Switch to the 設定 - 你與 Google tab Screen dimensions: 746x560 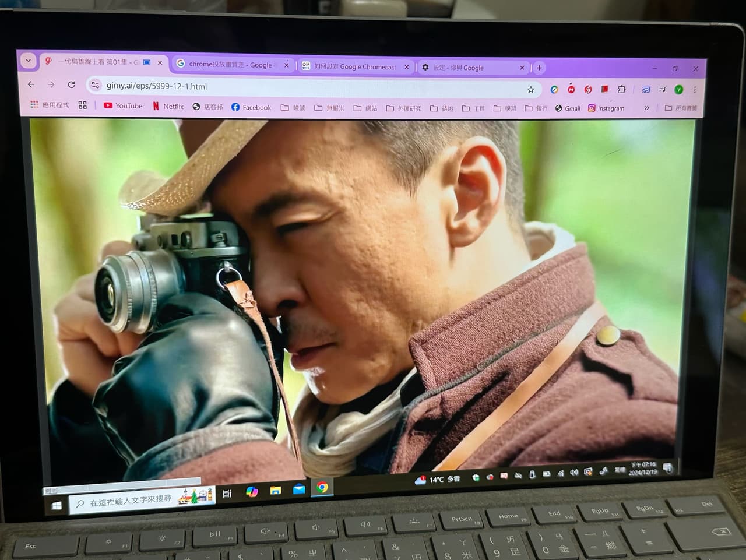point(473,68)
